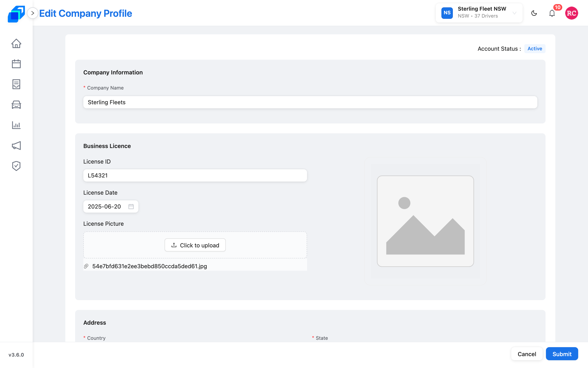Screen dimensions: 588x368
Task: Open the calendar sidebar icon
Action: [x=16, y=64]
